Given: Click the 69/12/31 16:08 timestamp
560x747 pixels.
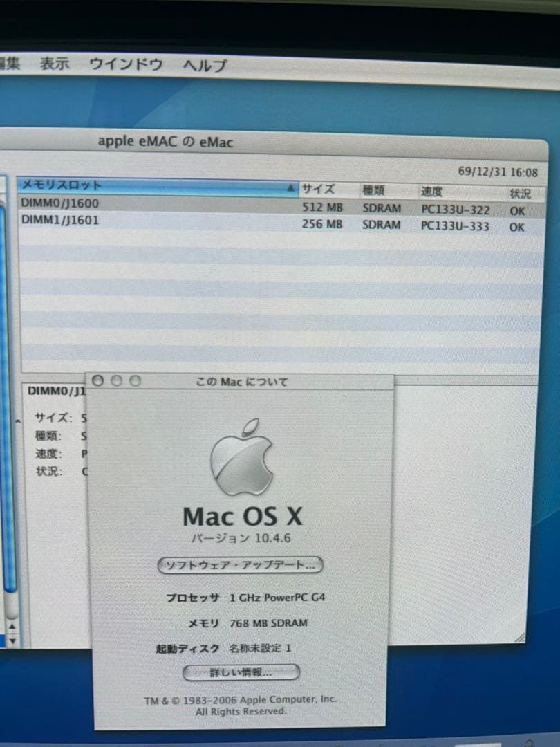Looking at the screenshot, I should [x=498, y=172].
